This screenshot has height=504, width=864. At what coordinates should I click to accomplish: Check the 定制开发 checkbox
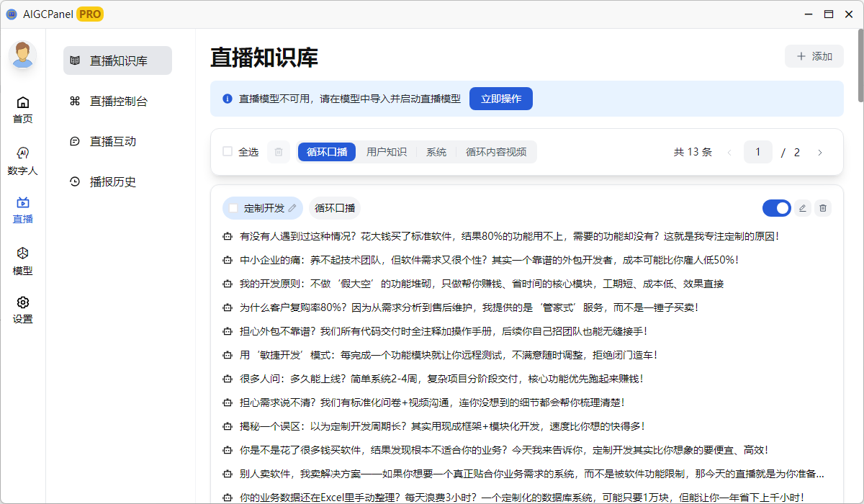pos(233,208)
